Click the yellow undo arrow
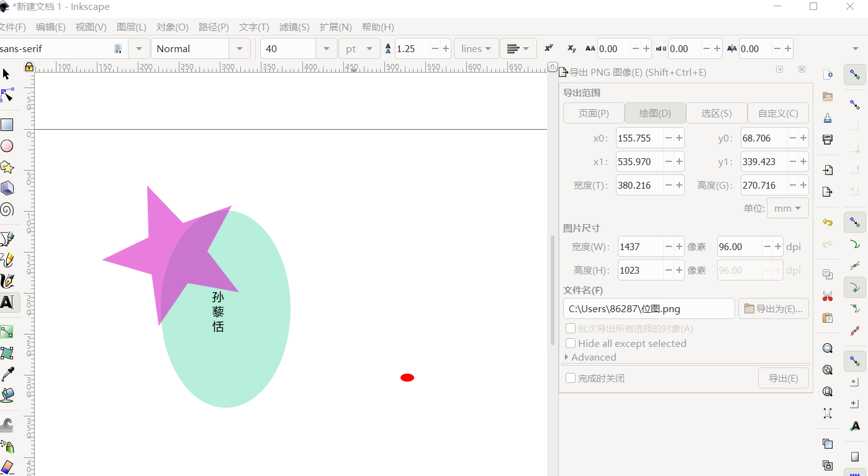The height and width of the screenshot is (476, 868). 827,222
